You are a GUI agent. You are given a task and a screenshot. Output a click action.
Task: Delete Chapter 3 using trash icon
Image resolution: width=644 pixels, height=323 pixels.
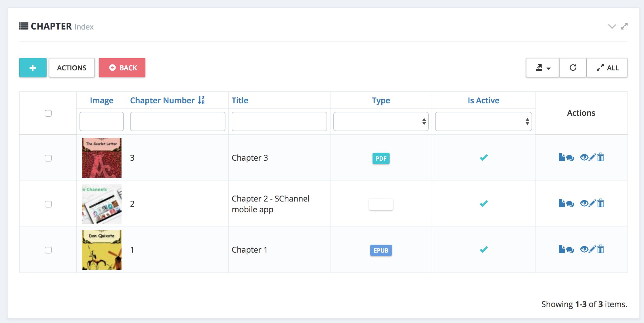tap(601, 157)
